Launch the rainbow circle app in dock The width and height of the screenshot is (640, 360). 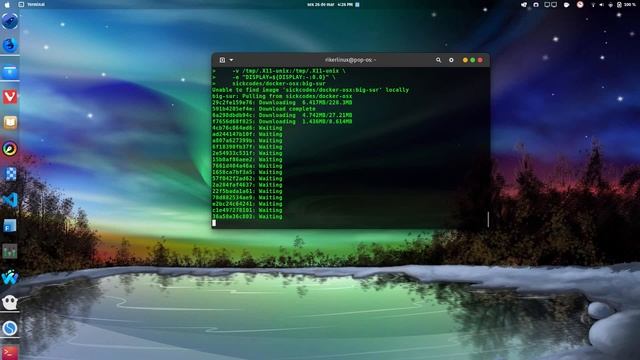click(x=10, y=149)
